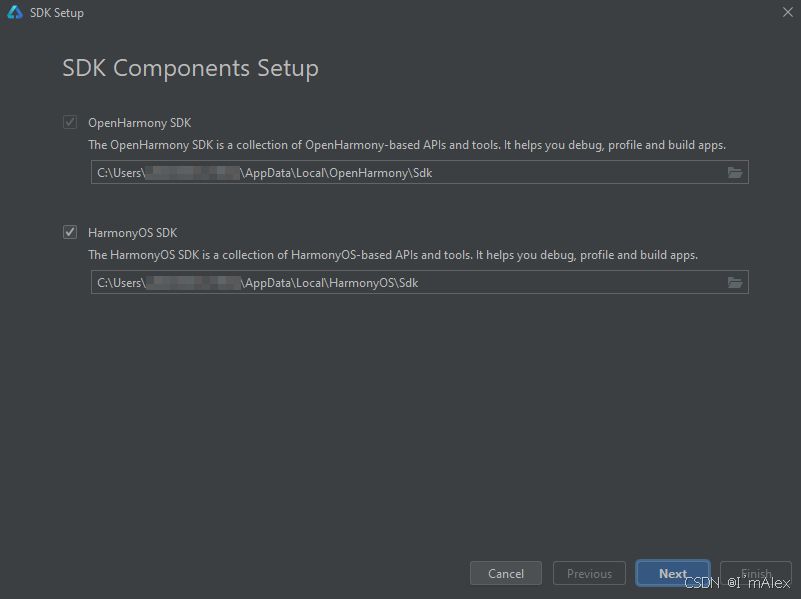Click the OpenHarmony SDK description text

pyautogui.click(x=407, y=145)
